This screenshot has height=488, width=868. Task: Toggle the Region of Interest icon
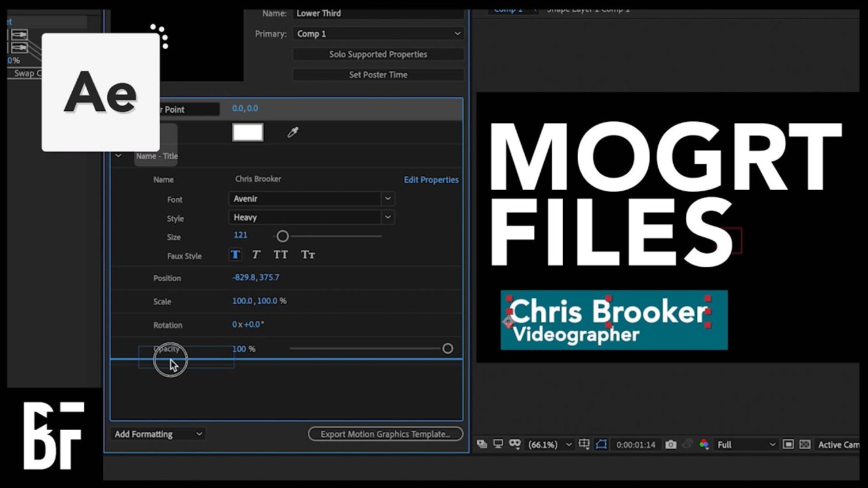pos(788,445)
